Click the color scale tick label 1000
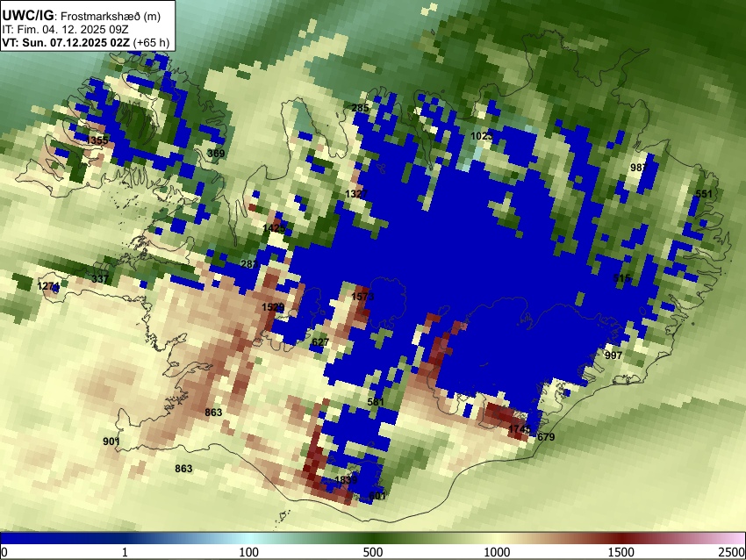The width and height of the screenshot is (746, 560). pos(497,552)
